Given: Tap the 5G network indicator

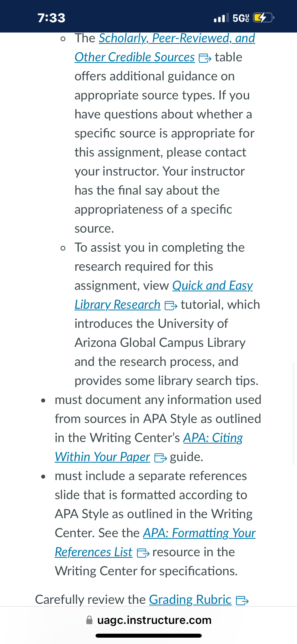Looking at the screenshot, I should 241,18.
